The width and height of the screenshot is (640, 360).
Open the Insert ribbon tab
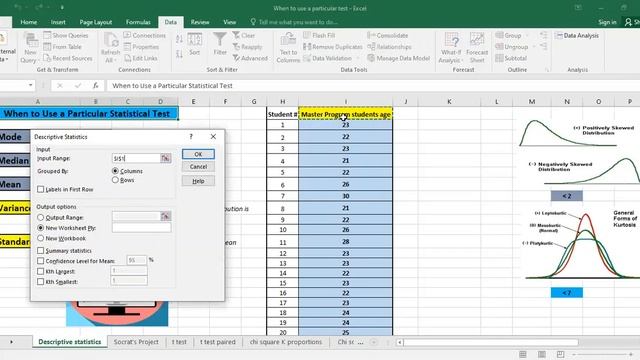click(58, 22)
